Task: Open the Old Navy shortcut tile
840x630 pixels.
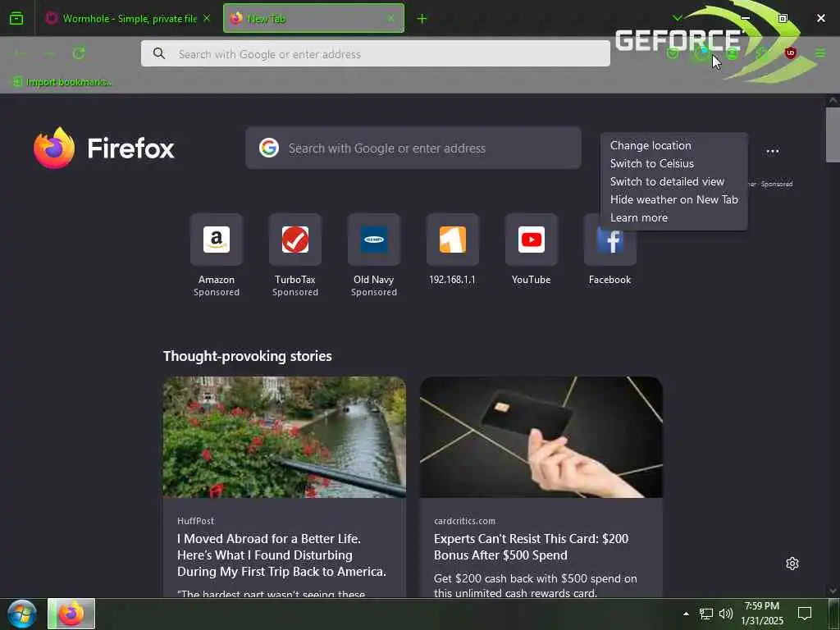Action: [x=374, y=240]
